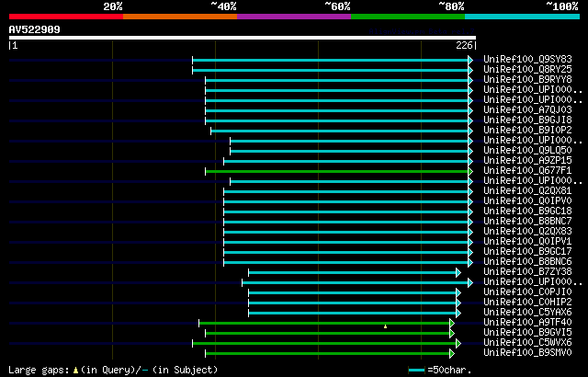Screen dimensions: 588x377
Task: Click the yellow gap icon in the legend
Action: point(75,371)
